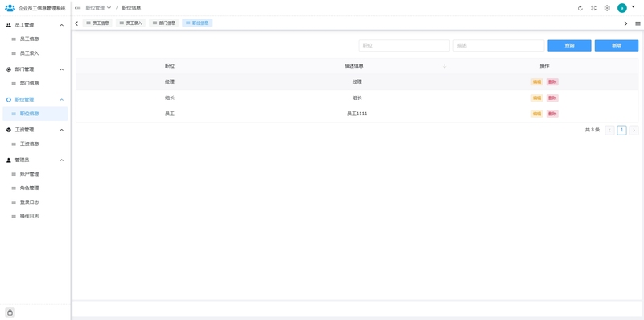The width and height of the screenshot is (644, 320).
Task: Open the tab list menu icon
Action: click(638, 23)
